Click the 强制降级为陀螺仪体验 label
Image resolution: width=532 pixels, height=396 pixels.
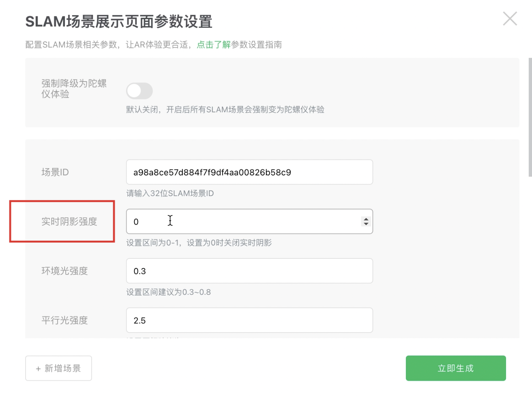[73, 89]
